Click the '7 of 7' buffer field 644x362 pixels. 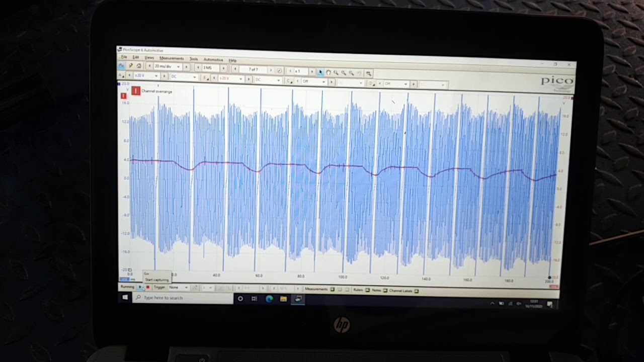[x=253, y=69]
